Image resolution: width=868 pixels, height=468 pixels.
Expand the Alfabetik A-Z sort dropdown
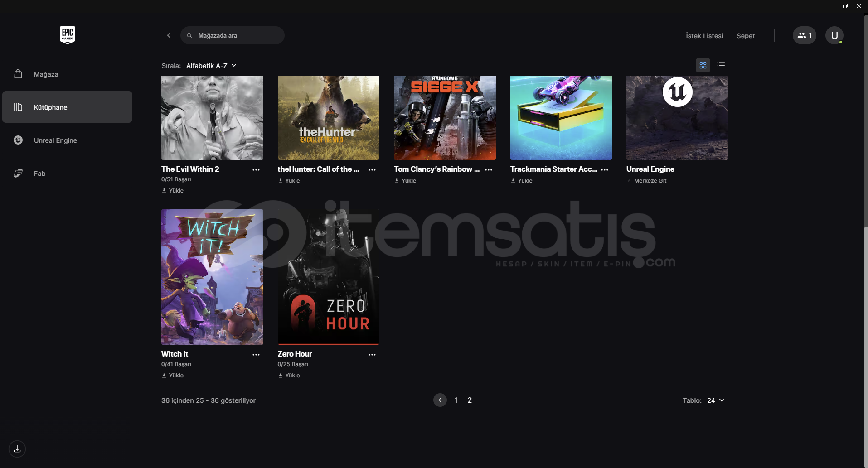click(x=211, y=66)
